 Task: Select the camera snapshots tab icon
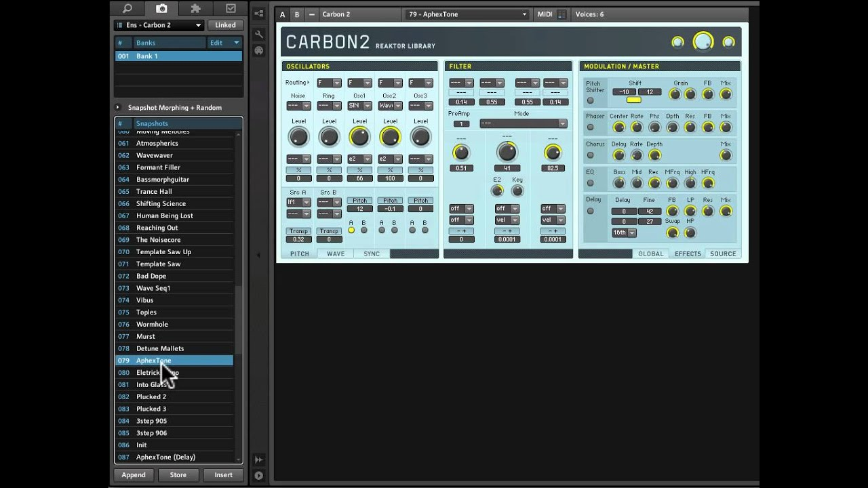(161, 8)
